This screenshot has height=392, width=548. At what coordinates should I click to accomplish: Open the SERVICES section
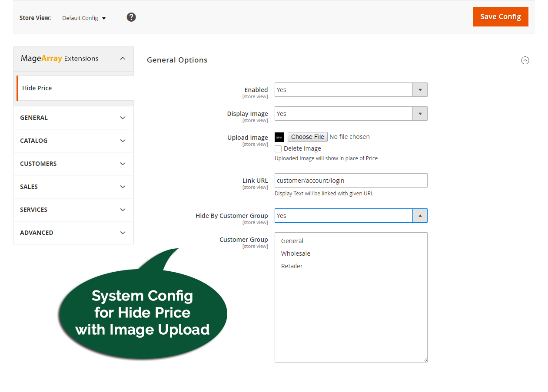(73, 209)
